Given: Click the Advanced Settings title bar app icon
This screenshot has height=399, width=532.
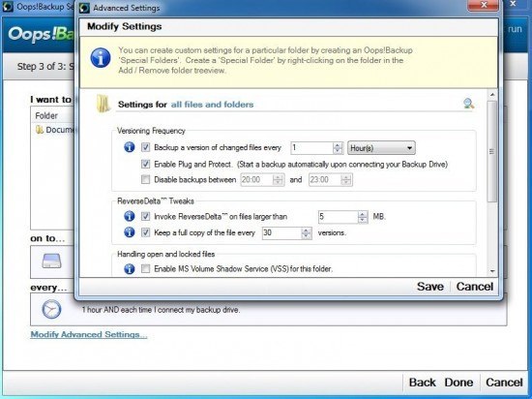Looking at the screenshot, I should point(84,8).
